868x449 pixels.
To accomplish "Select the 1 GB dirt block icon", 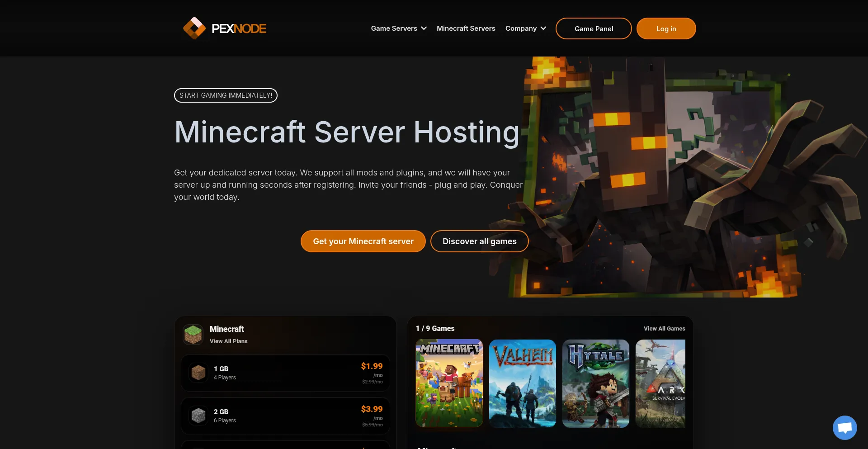I will 198,373.
